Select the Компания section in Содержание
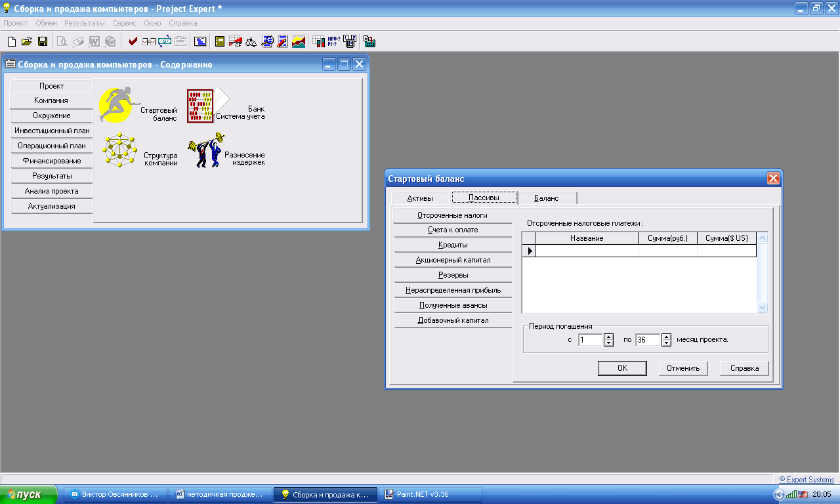840x504 pixels. click(51, 100)
